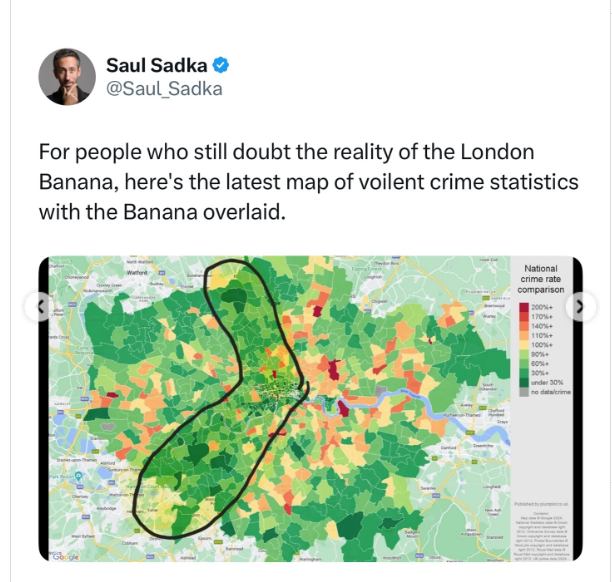The width and height of the screenshot is (612, 582).
Task: Click the no data/crime gray swatch
Action: pos(524,391)
